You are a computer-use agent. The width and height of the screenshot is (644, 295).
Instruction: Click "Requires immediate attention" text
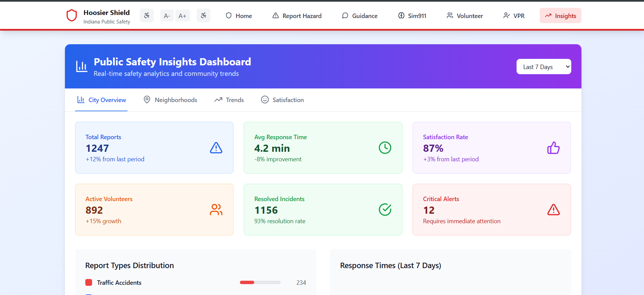tap(462, 221)
